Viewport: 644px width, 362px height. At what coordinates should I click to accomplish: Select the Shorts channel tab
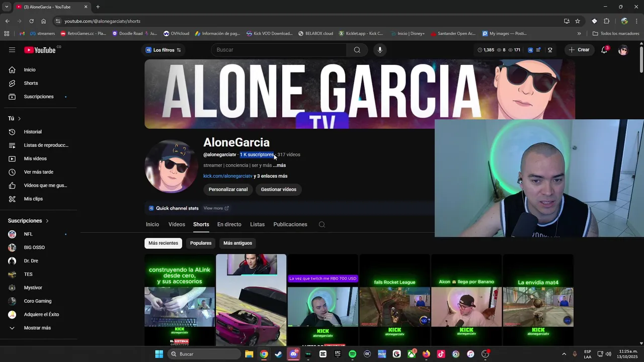(x=201, y=224)
